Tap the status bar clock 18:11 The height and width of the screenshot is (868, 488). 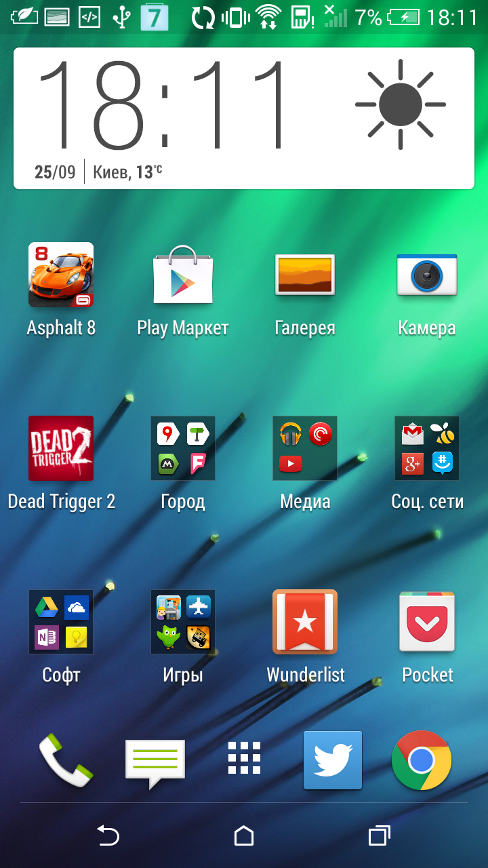tap(453, 16)
